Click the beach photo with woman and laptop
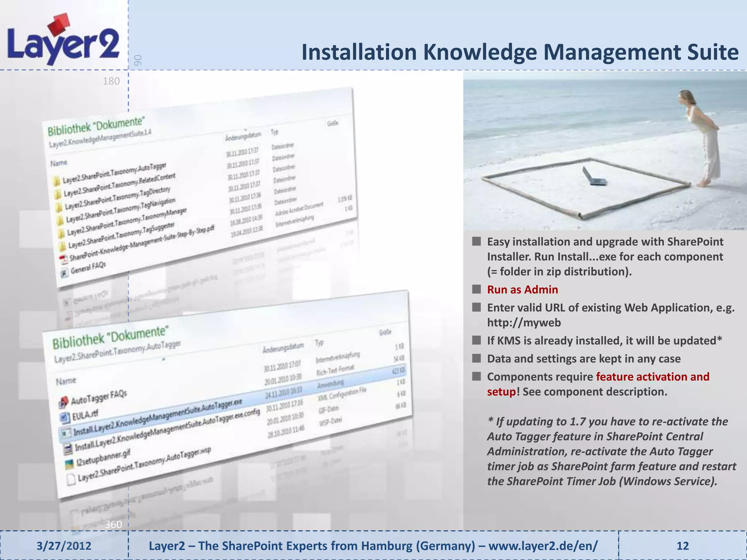Viewport: 747px width, 560px height. tap(605, 150)
